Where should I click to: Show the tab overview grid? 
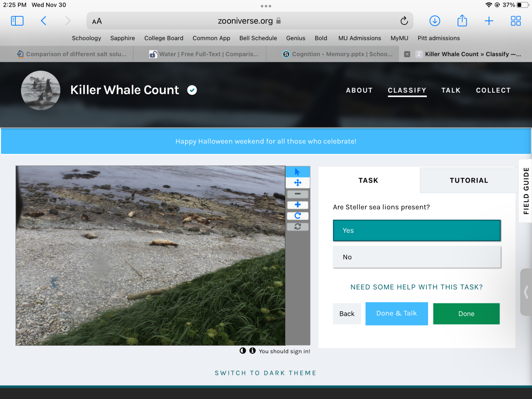[516, 21]
